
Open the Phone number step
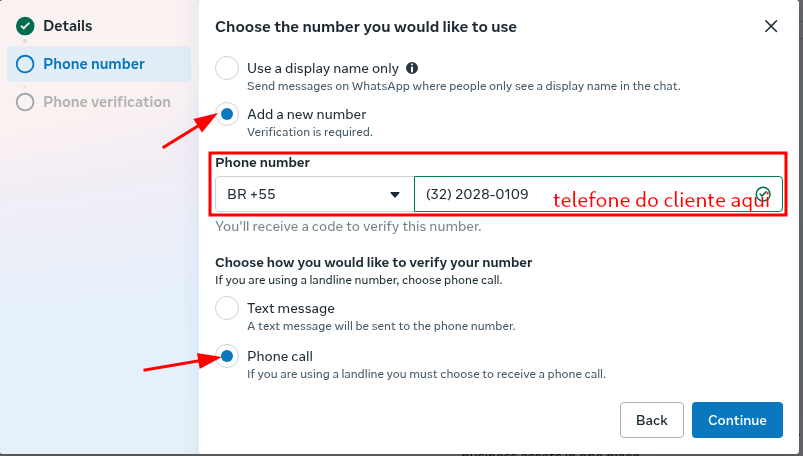[x=94, y=64]
